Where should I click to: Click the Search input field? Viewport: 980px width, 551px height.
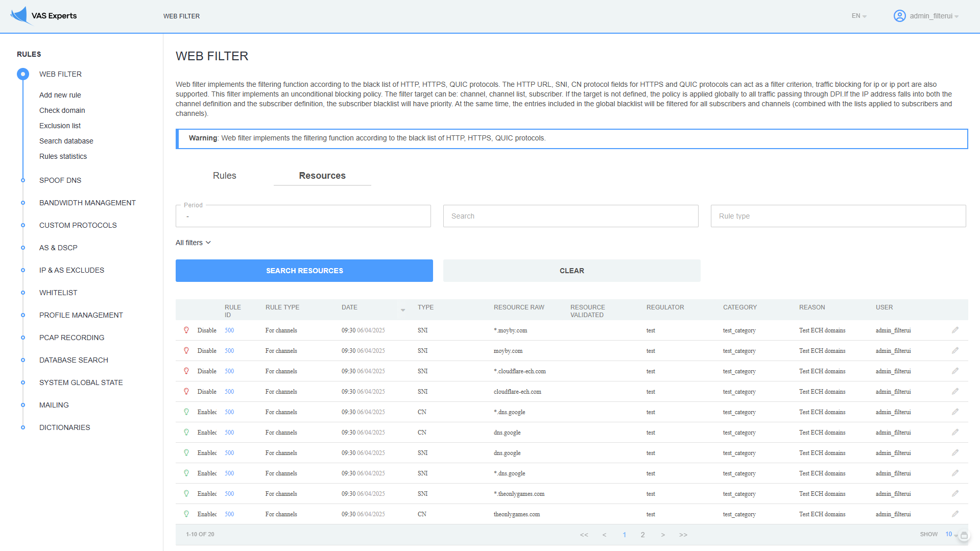tap(570, 216)
